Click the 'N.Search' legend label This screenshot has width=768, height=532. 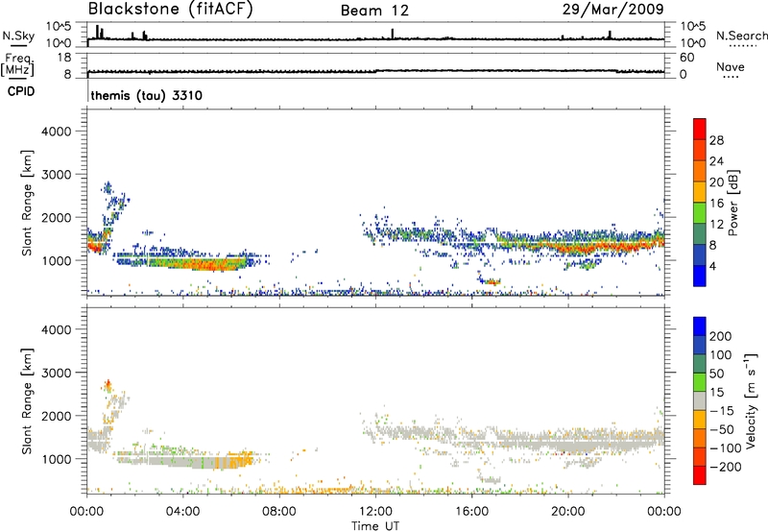[x=741, y=36]
